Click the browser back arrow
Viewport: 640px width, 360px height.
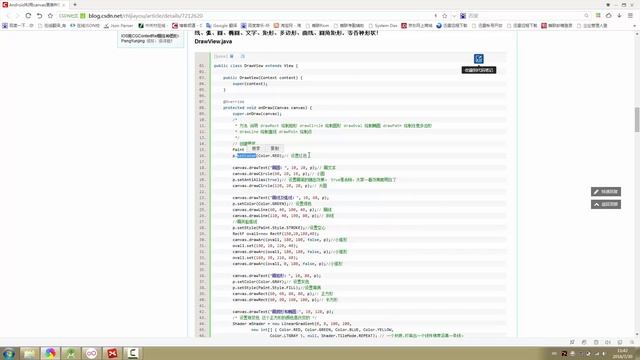[8, 16]
